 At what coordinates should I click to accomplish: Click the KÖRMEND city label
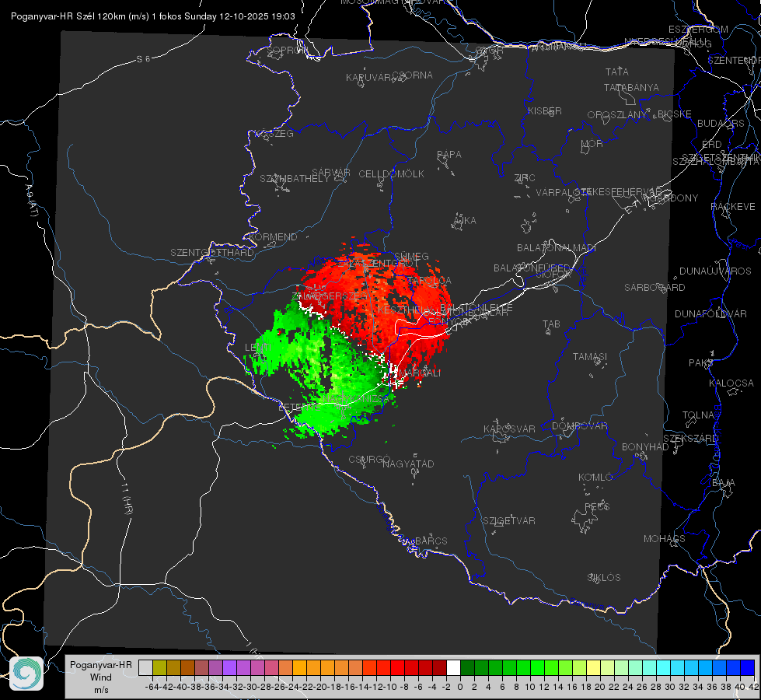coord(274,237)
